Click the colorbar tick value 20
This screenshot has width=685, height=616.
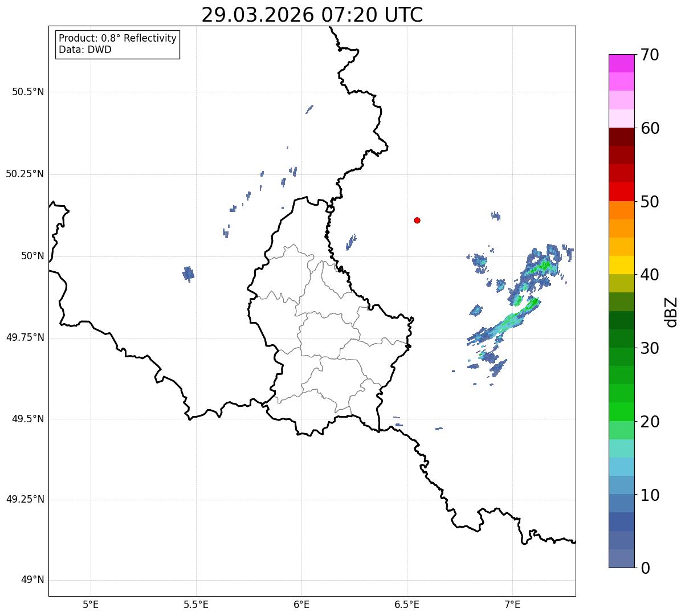pos(650,422)
